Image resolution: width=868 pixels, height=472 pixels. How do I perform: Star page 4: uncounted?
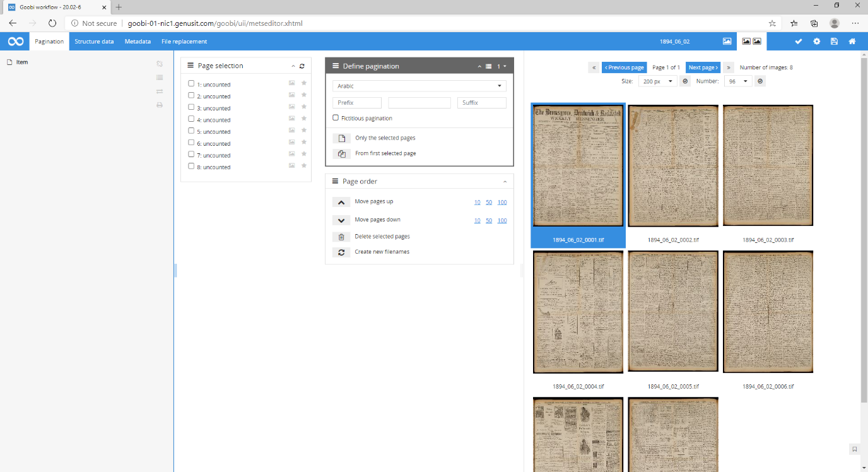[x=303, y=119]
